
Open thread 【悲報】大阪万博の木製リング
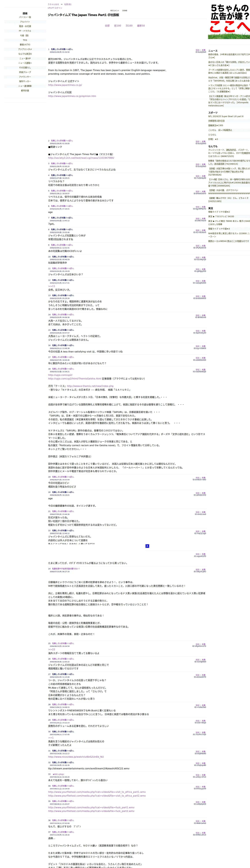point(229,172)
